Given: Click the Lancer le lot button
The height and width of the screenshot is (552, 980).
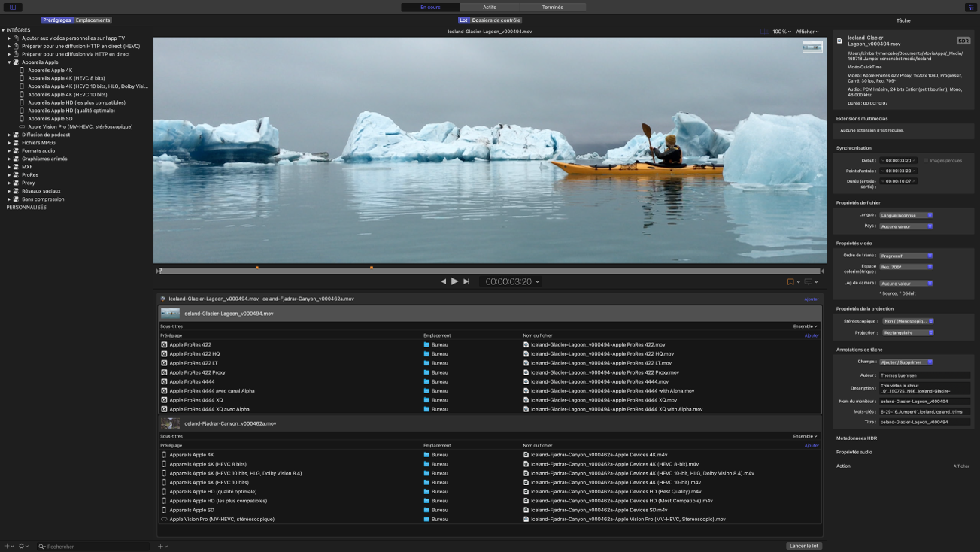Looking at the screenshot, I should point(804,546).
